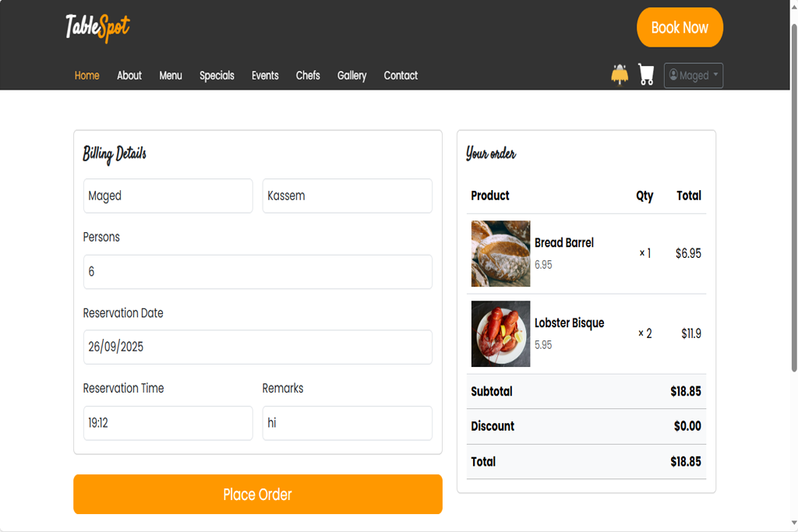Click the Remarks text field

pos(347,423)
